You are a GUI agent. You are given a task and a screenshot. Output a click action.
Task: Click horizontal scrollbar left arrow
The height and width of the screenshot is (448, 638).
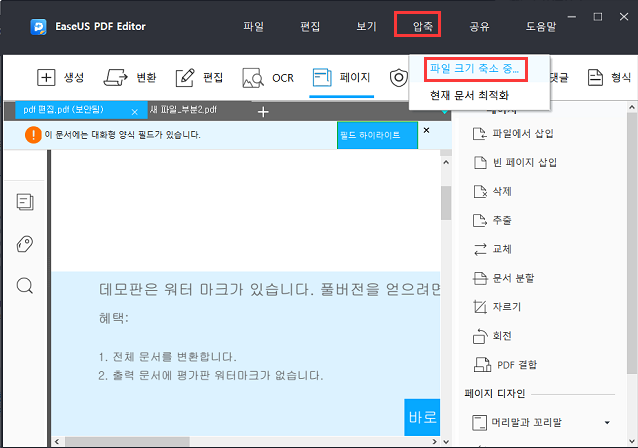pyautogui.click(x=57, y=441)
